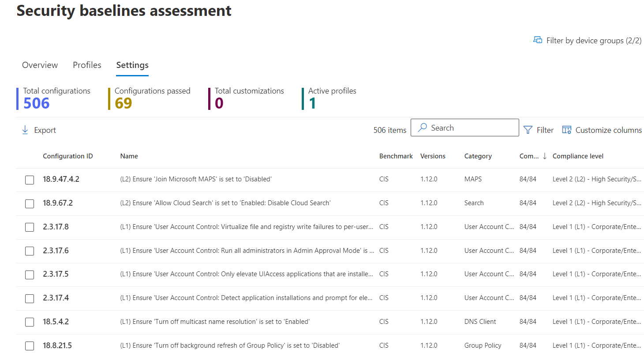The width and height of the screenshot is (644, 353).
Task: Sort by Compliance level column header
Action: [578, 156]
